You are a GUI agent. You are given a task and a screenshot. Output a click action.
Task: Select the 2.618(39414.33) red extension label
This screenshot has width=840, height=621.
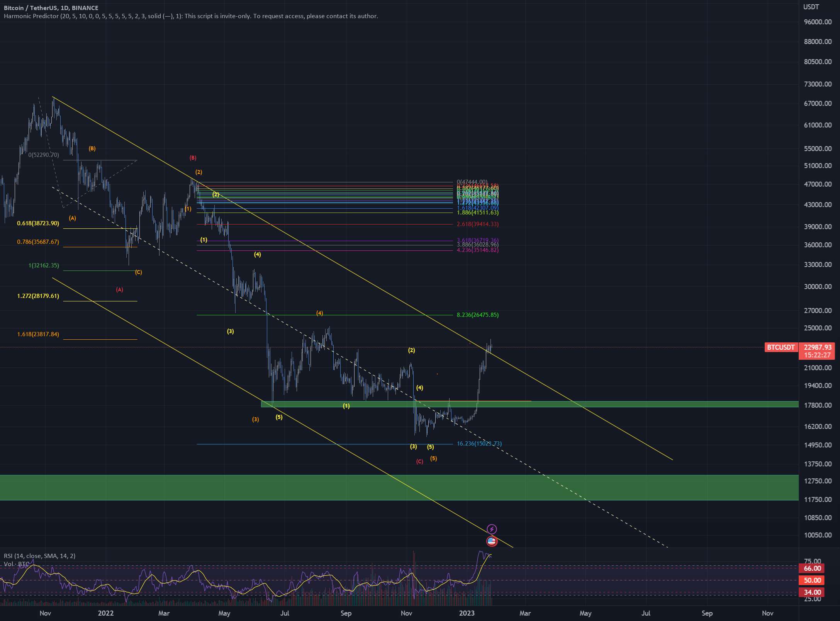click(x=478, y=224)
